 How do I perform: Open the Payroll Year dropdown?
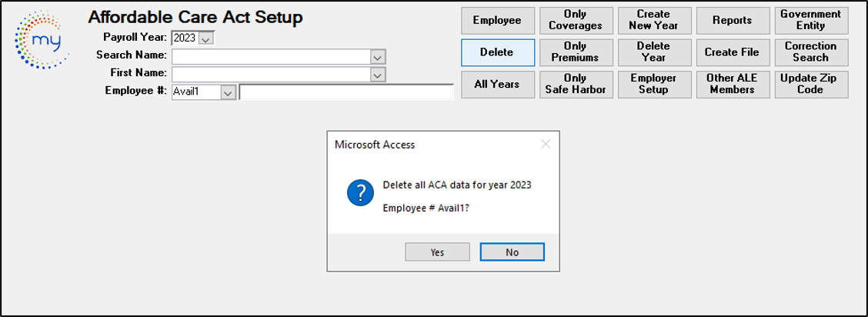coord(206,38)
